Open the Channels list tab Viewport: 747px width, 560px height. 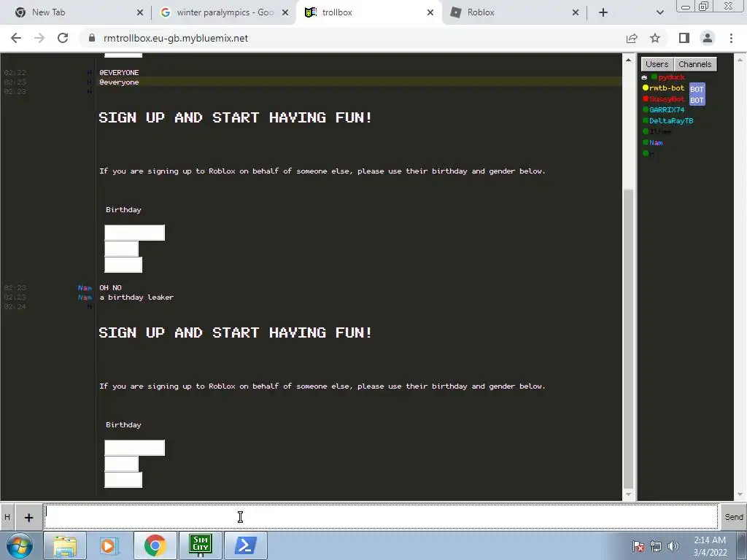click(x=694, y=64)
